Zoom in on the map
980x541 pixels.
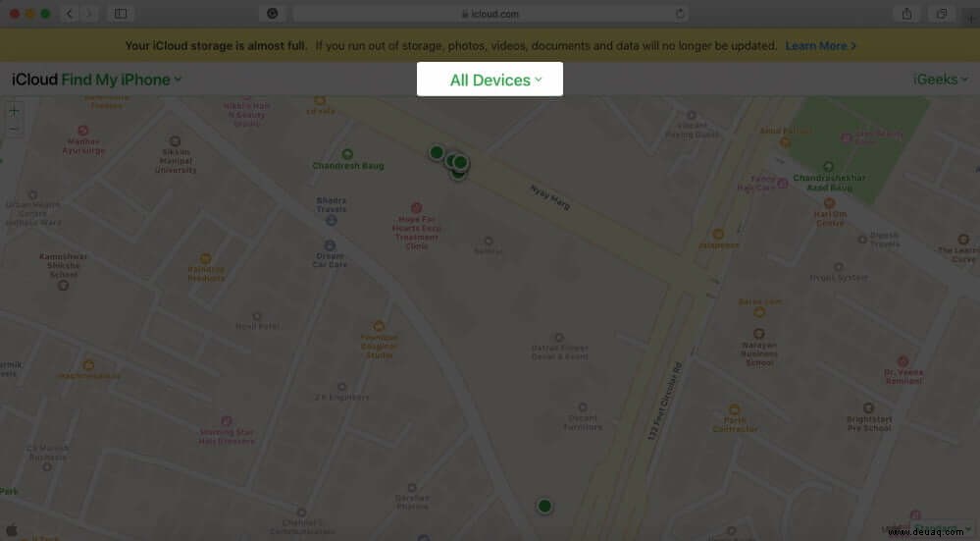[x=14, y=111]
